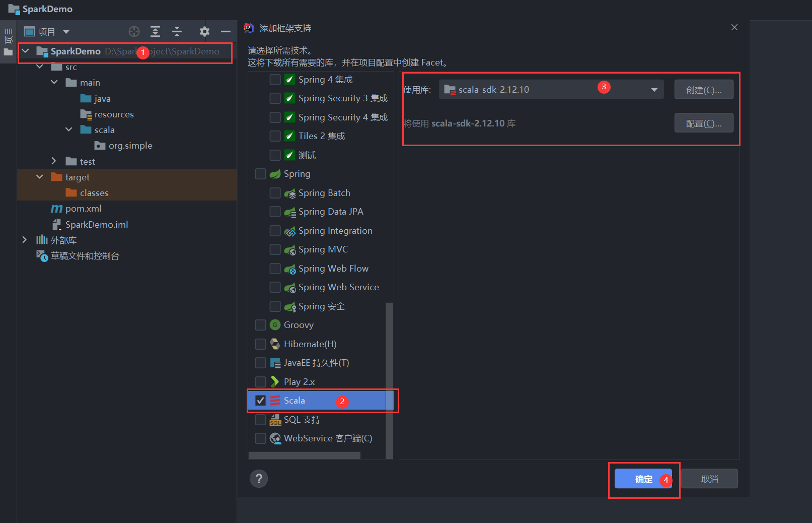Open the scala-sdk-2.12.10 library dropdown

(551, 90)
